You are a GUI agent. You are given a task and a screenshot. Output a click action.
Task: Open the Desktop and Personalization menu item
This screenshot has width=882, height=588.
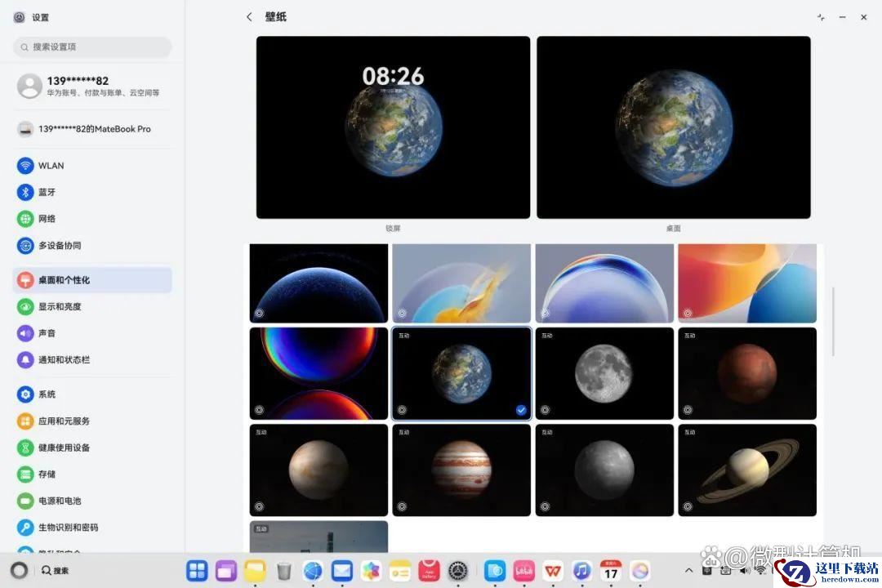pyautogui.click(x=92, y=280)
